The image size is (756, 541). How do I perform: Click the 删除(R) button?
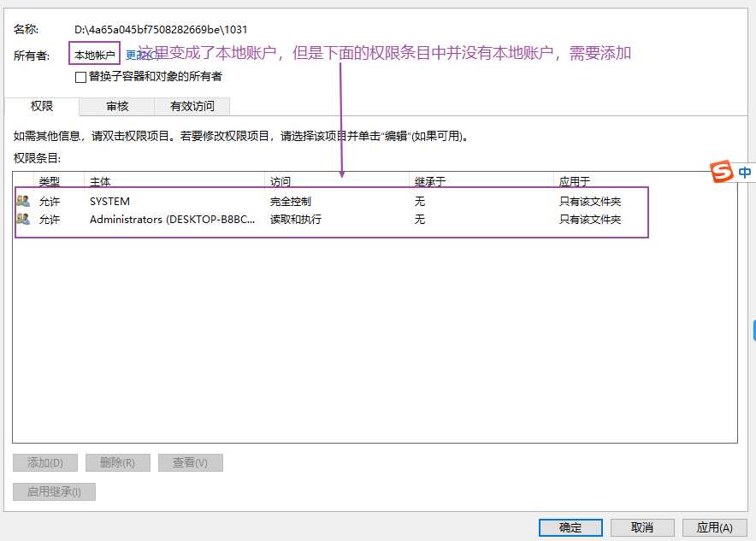[118, 462]
